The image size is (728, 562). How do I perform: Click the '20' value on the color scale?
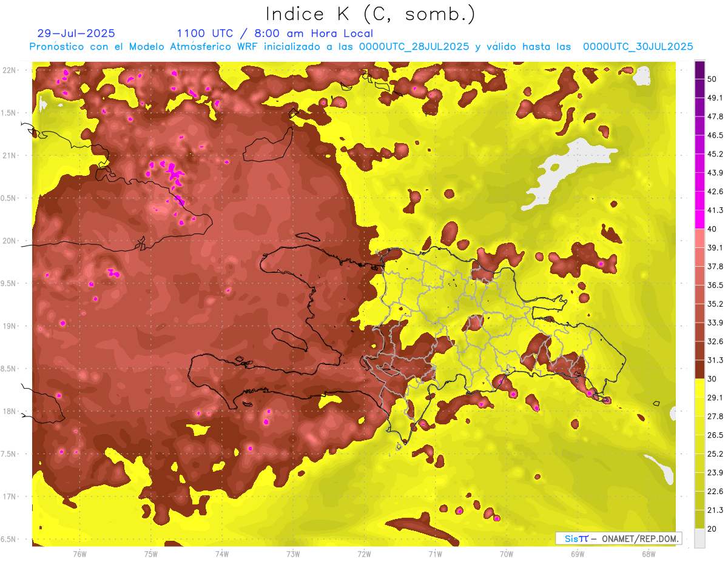click(x=713, y=529)
